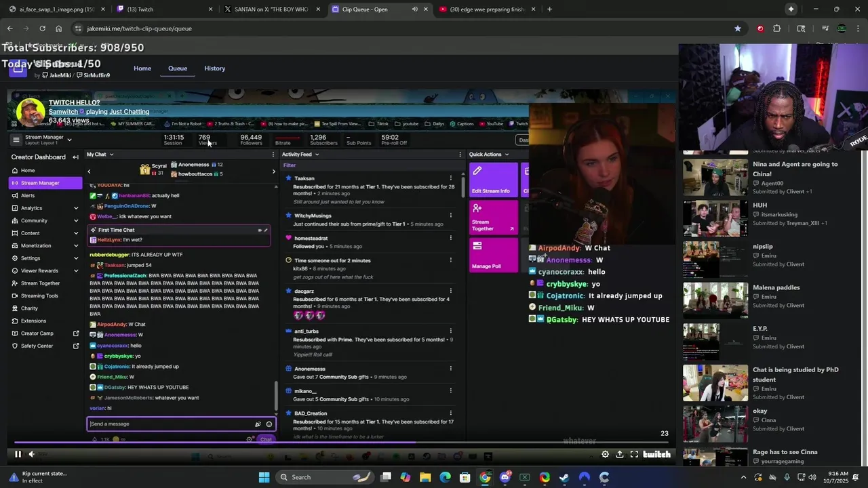Bookmark page with the address bar star
Screen dimensions: 868x488
(737, 28)
